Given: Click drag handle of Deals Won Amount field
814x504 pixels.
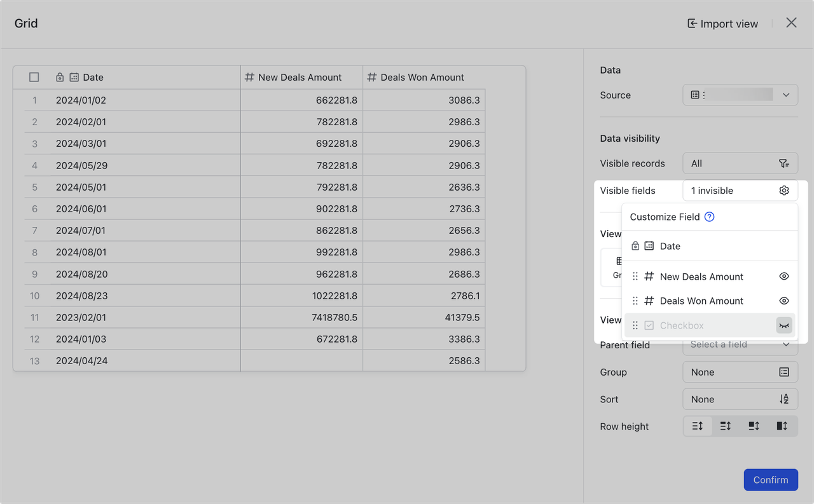Looking at the screenshot, I should pyautogui.click(x=635, y=301).
